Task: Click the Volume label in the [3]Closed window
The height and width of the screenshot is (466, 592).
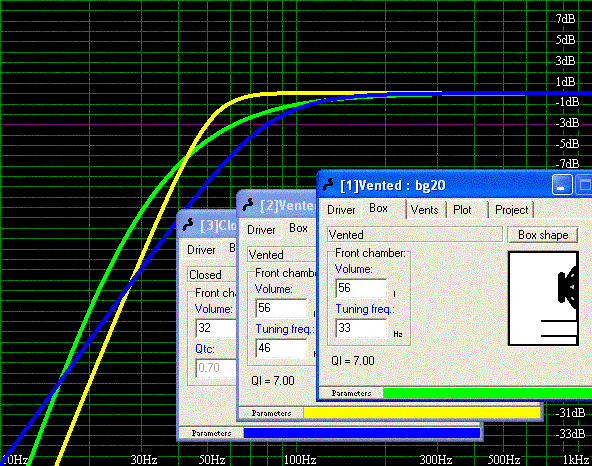Action: click(213, 309)
